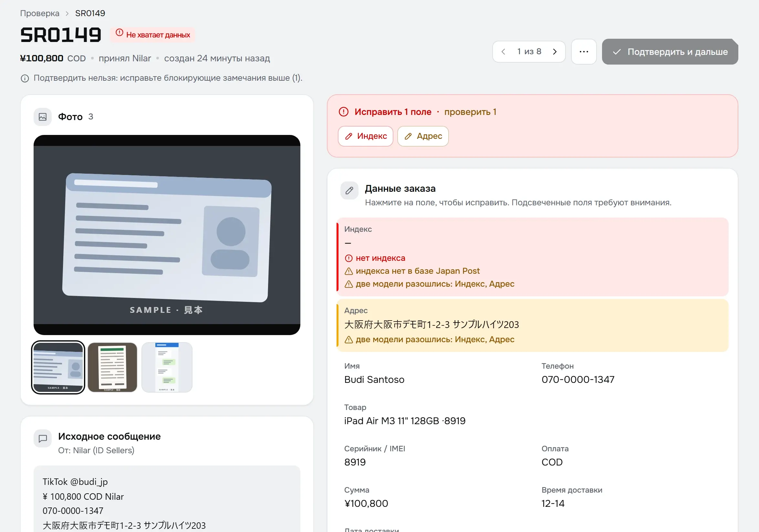Edit the Товар field iPad Air M3
This screenshot has height=532, width=759.
pyautogui.click(x=533, y=415)
